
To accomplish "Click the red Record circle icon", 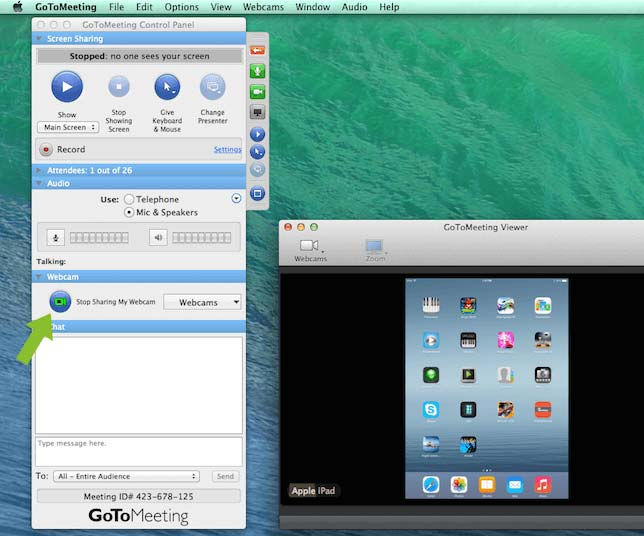I will 46,150.
